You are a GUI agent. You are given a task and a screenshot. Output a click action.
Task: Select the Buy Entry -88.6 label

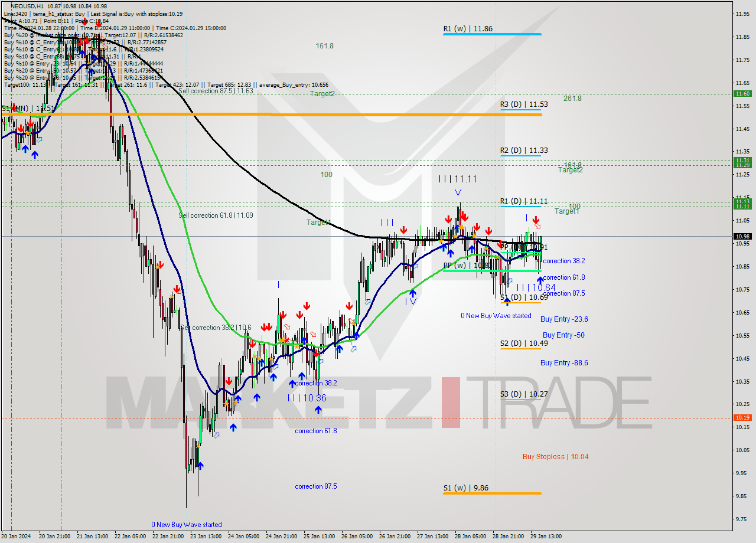tap(564, 363)
